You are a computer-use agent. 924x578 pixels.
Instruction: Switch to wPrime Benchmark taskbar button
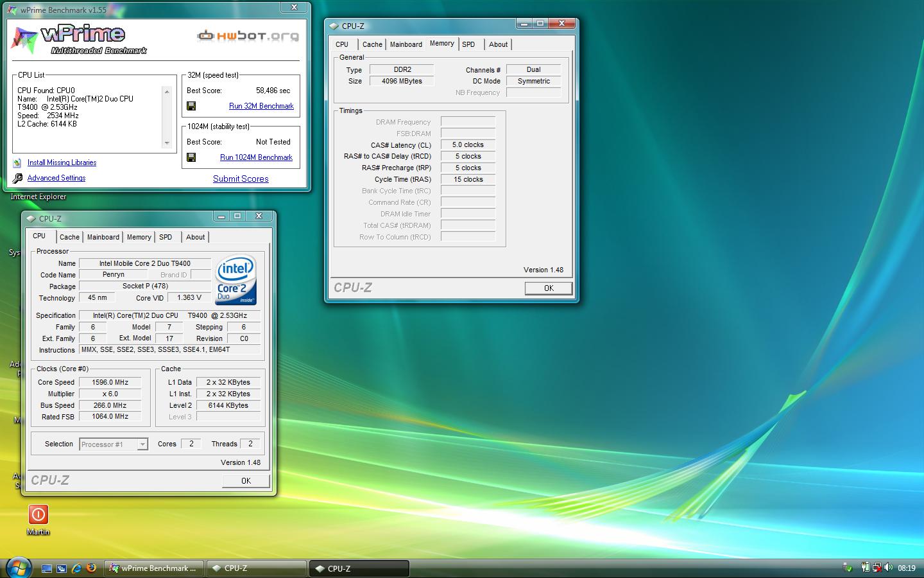tap(154, 568)
